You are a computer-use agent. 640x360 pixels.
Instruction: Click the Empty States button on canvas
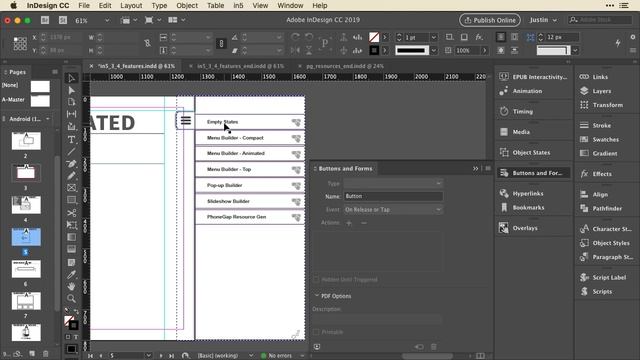click(x=250, y=122)
